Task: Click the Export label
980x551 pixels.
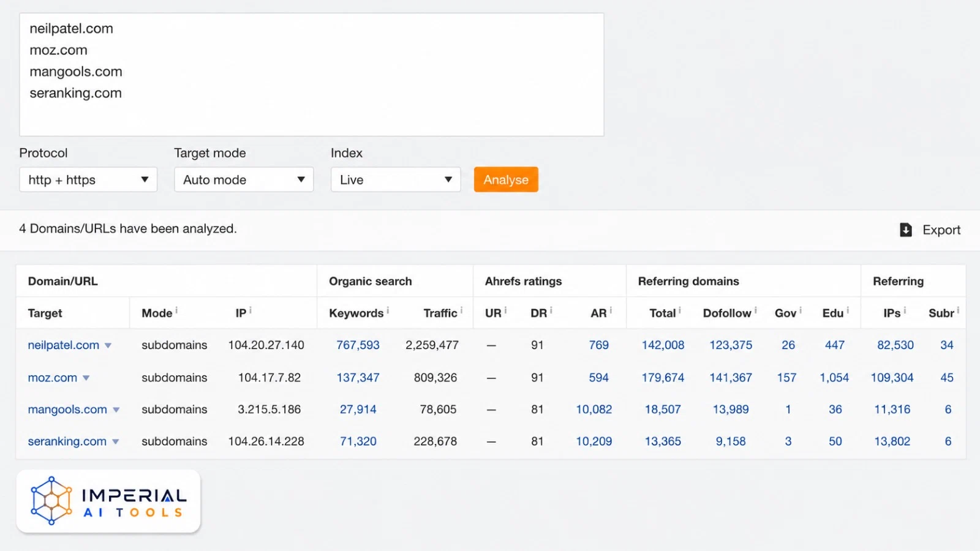Action: 941,230
